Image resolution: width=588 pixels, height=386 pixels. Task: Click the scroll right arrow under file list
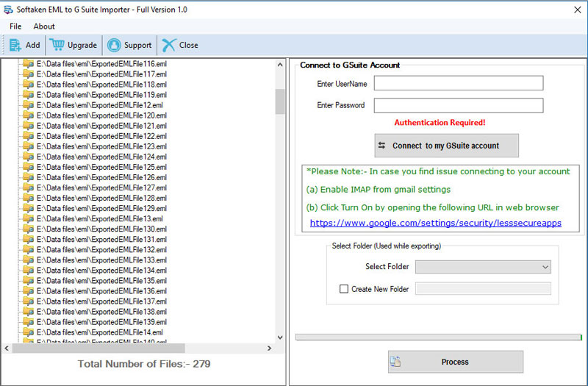click(x=269, y=348)
